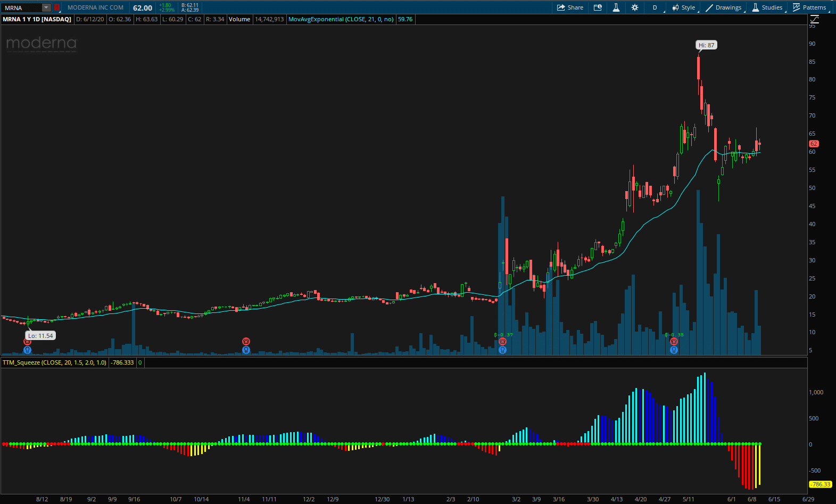The image size is (836, 504).
Task: Click the MovAvgExponential study label
Action: pos(341,19)
